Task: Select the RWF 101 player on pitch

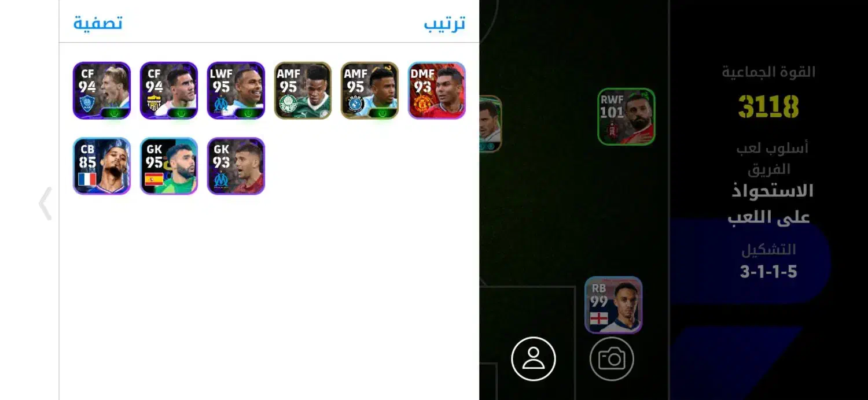Action: pos(626,117)
